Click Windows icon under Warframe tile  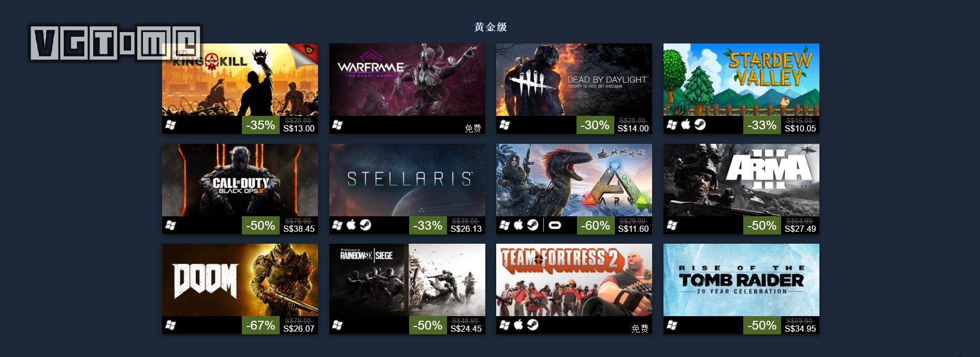[x=337, y=125]
